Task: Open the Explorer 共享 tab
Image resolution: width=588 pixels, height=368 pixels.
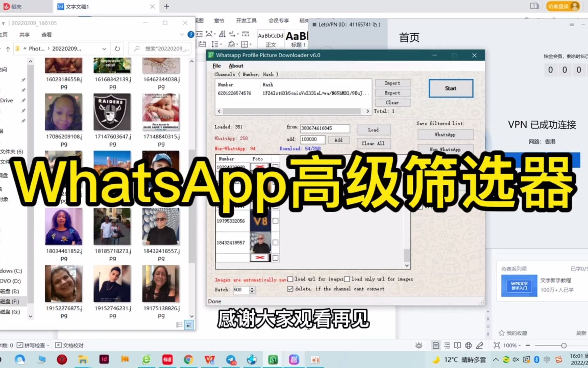Action: pos(24,35)
